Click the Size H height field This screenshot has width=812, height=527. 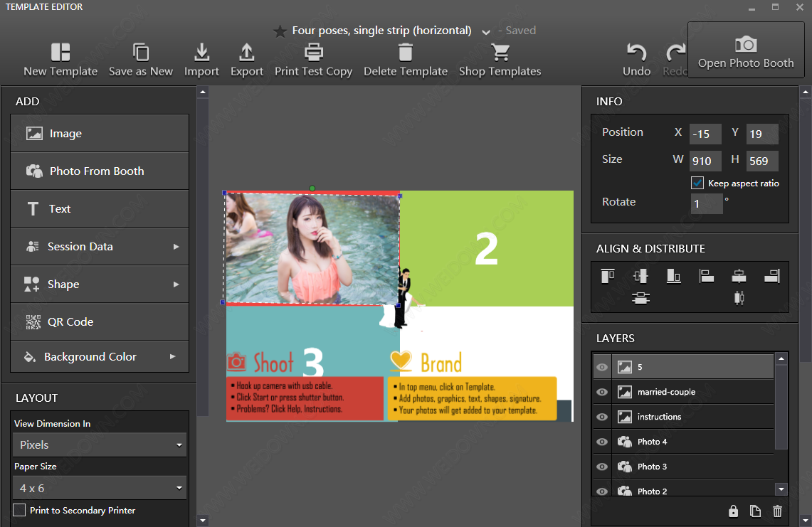point(762,161)
